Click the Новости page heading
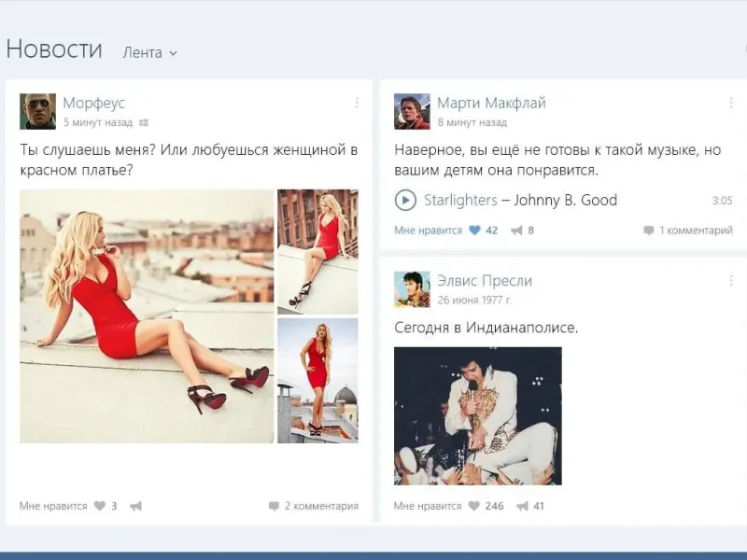Screen dimensions: 747x560 [x=54, y=49]
